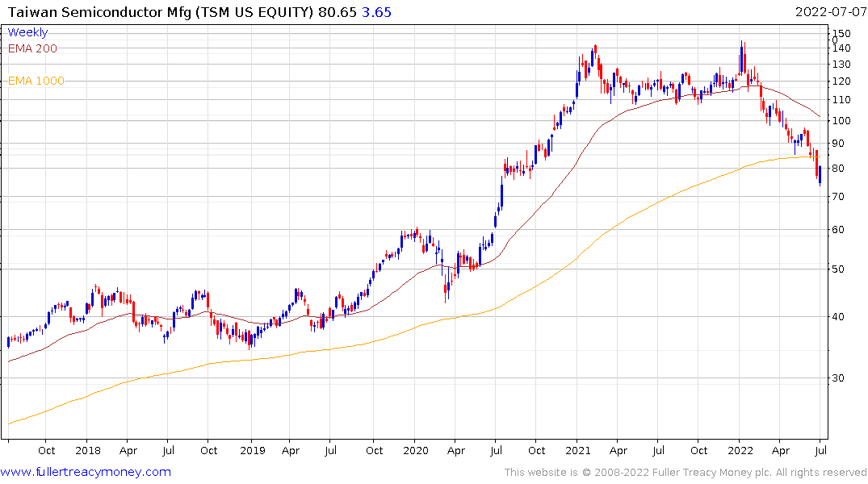
Task: Click the 150 price axis label
Action: [841, 34]
